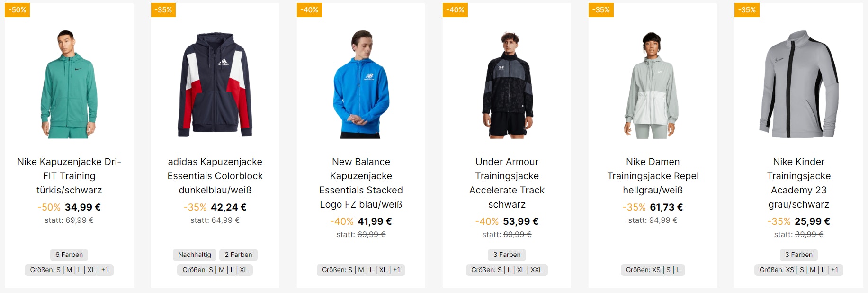Image resolution: width=868 pixels, height=293 pixels.
Task: Expand the +1 sizes on New Balance hoodie
Action: [x=396, y=270]
